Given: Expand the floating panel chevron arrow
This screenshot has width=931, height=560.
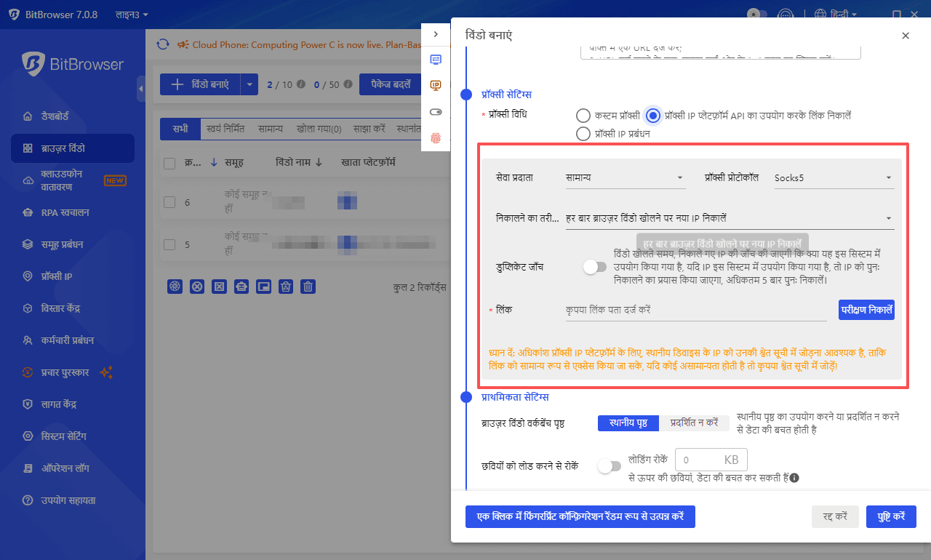Looking at the screenshot, I should click(436, 34).
